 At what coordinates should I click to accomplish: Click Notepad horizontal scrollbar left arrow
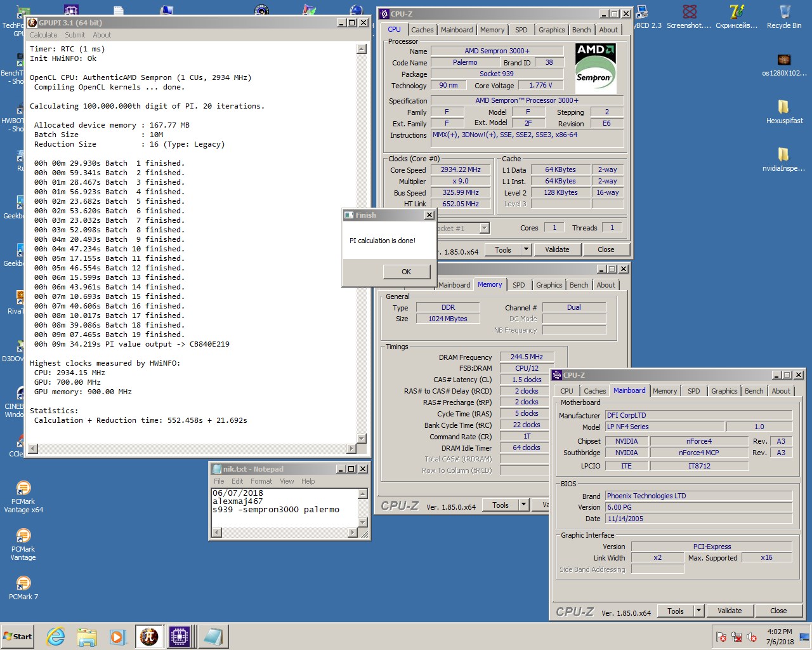[216, 533]
